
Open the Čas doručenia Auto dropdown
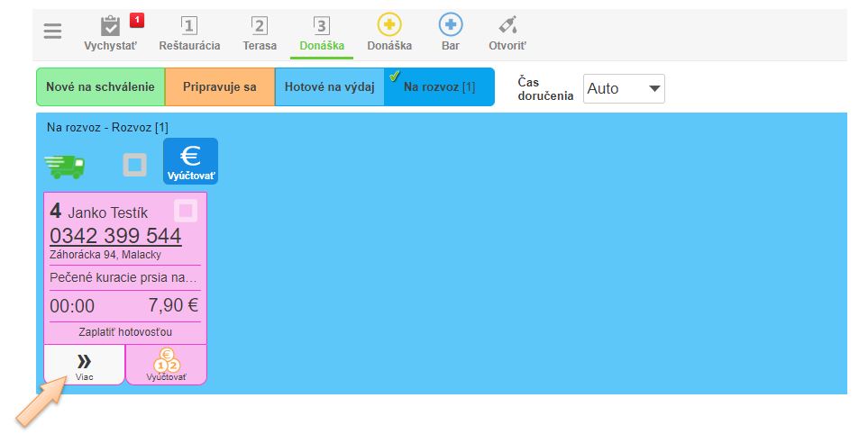pyautogui.click(x=624, y=88)
